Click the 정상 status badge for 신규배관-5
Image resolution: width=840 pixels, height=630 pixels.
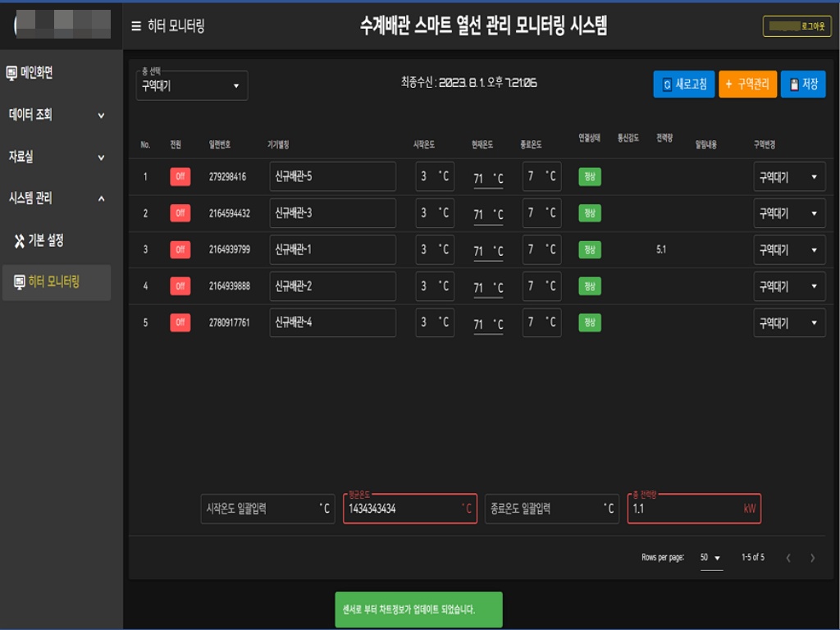(589, 177)
